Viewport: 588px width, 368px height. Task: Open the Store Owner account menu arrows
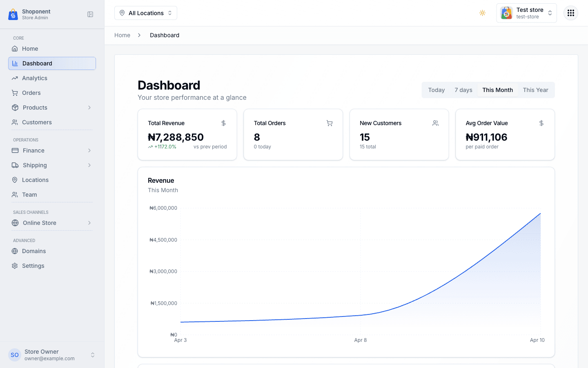tap(93, 355)
